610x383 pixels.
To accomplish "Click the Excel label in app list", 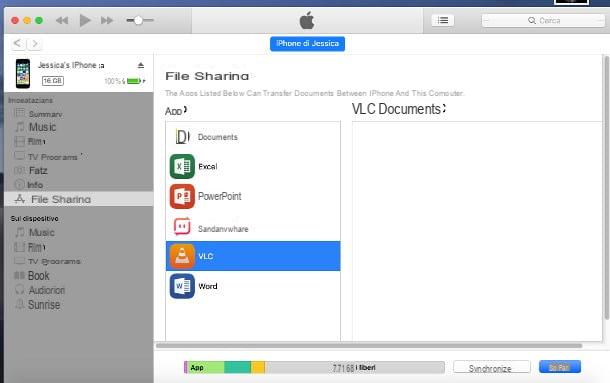I will (208, 167).
